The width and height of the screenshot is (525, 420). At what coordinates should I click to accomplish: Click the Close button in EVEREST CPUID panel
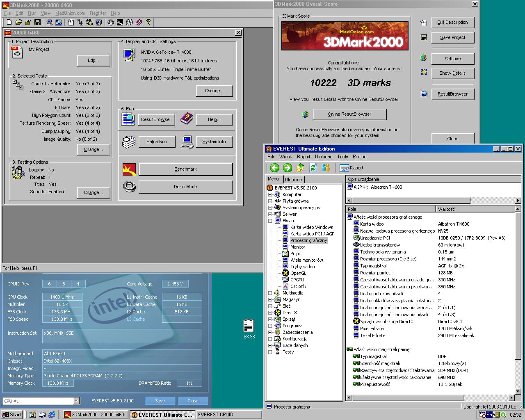point(193,401)
